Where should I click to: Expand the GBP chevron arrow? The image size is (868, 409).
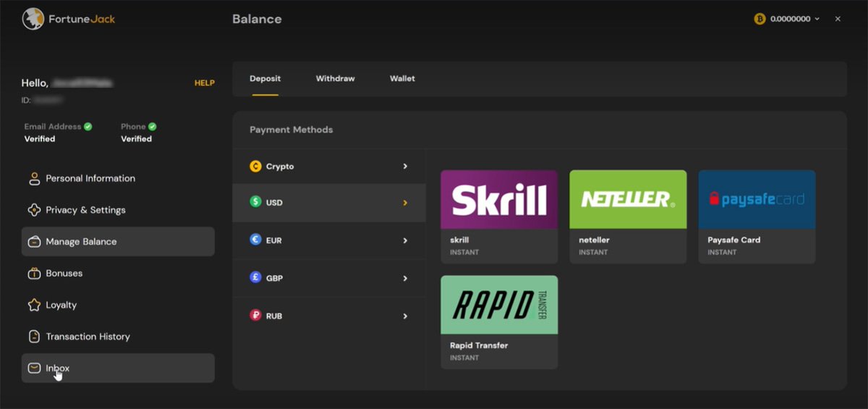coord(405,278)
